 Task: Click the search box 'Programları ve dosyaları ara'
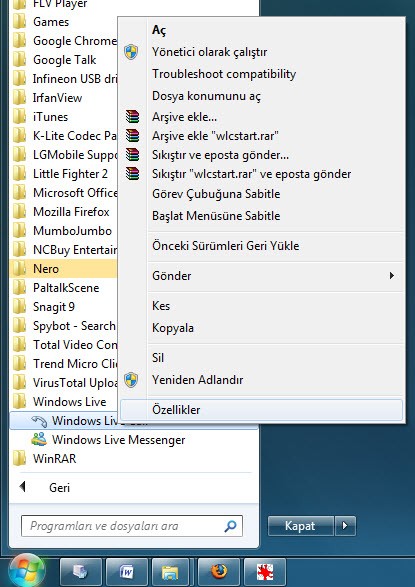[132, 526]
